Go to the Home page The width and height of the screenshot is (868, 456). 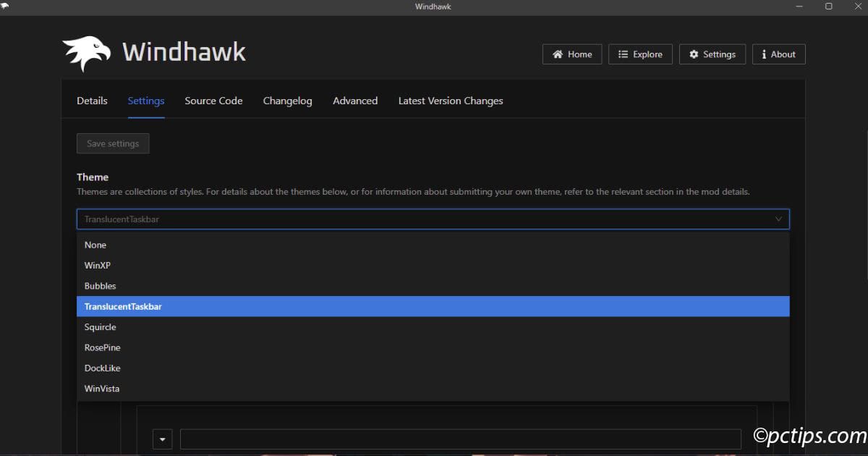pos(572,54)
